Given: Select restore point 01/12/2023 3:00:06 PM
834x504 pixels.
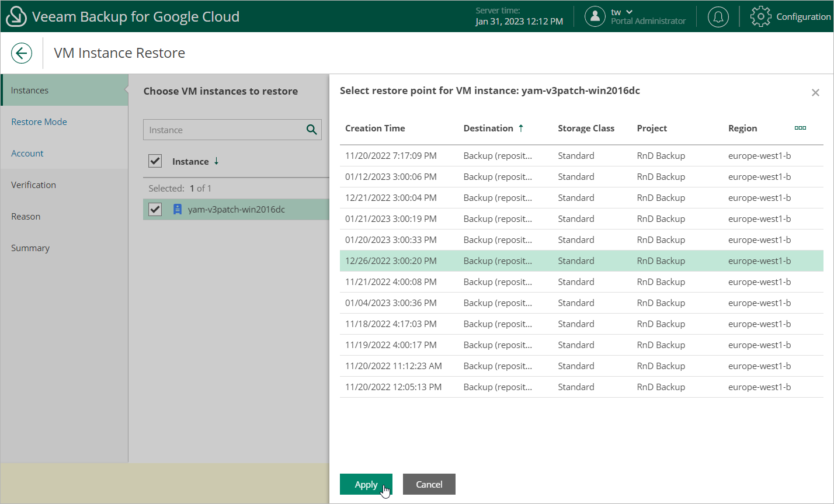Looking at the screenshot, I should click(x=582, y=177).
